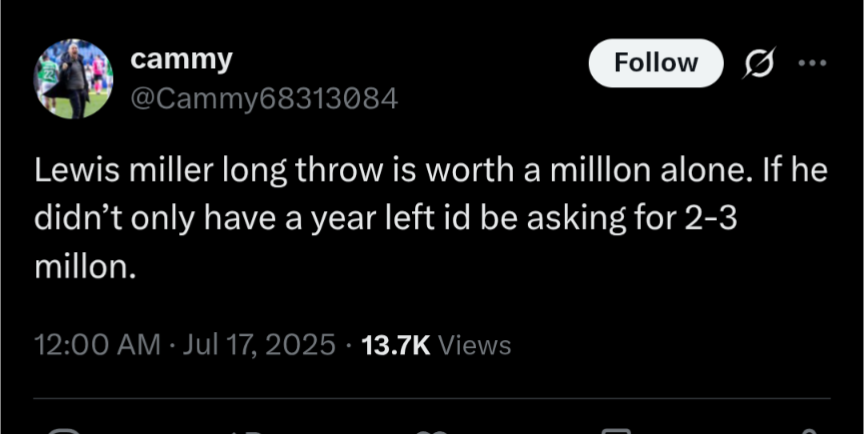Open the cammy display name link
This screenshot has width=864, height=434.
click(181, 60)
